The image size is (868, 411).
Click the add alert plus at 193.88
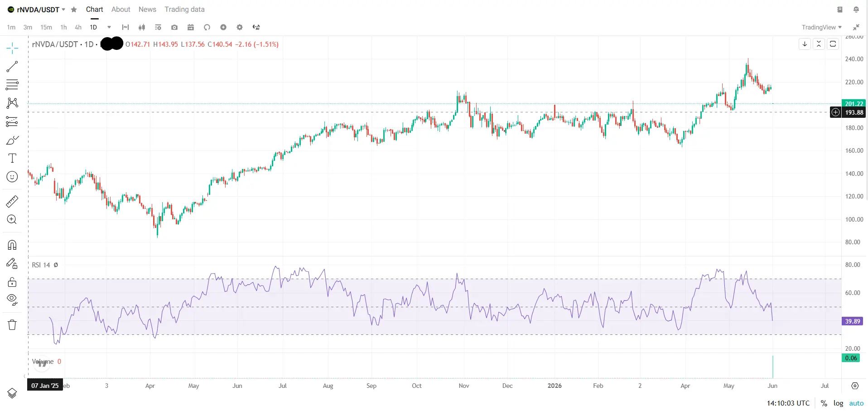835,112
